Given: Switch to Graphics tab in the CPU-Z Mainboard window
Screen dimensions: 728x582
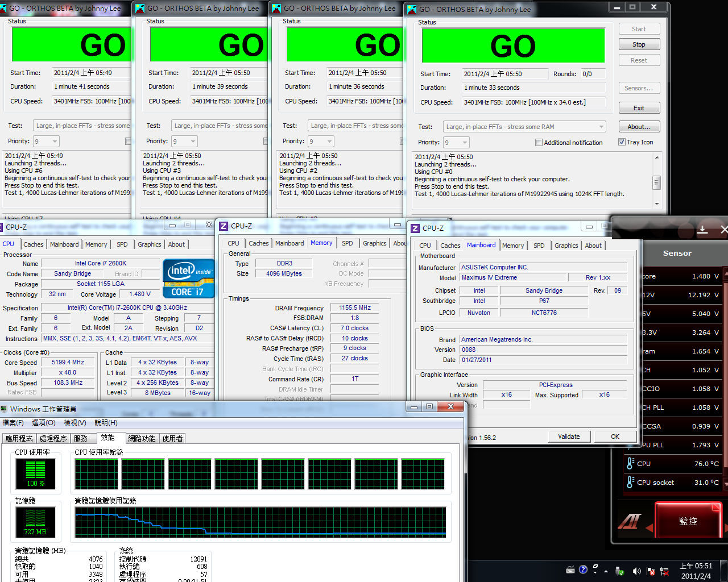Looking at the screenshot, I should pos(566,246).
